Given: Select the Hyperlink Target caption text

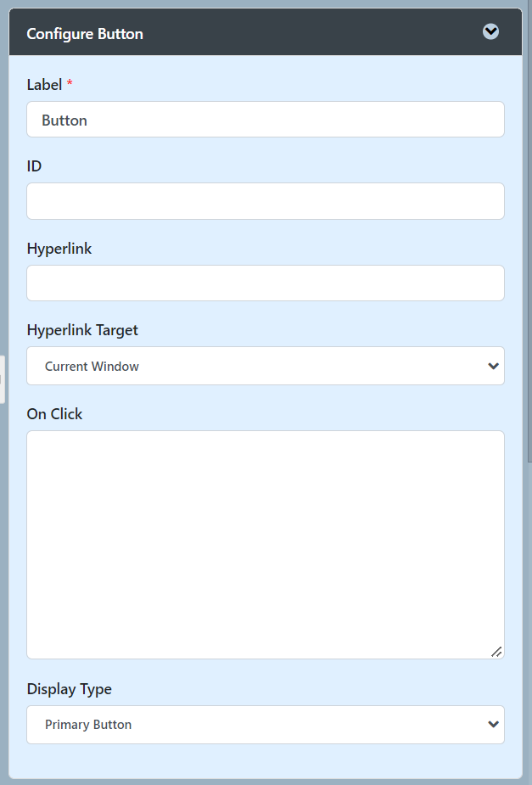Looking at the screenshot, I should (x=82, y=330).
